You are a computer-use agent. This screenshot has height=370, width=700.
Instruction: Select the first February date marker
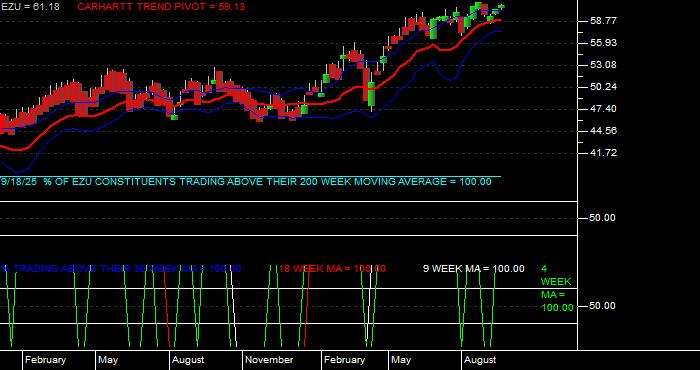click(45, 360)
